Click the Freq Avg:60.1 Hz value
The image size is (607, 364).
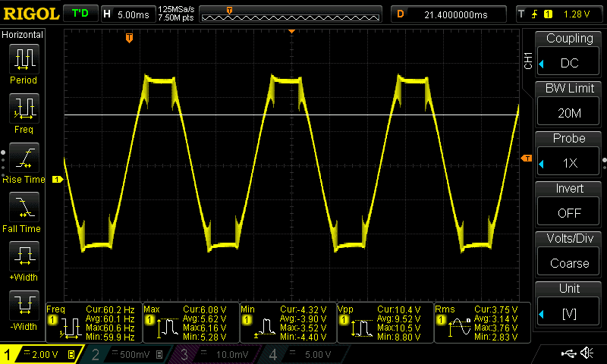(110, 319)
